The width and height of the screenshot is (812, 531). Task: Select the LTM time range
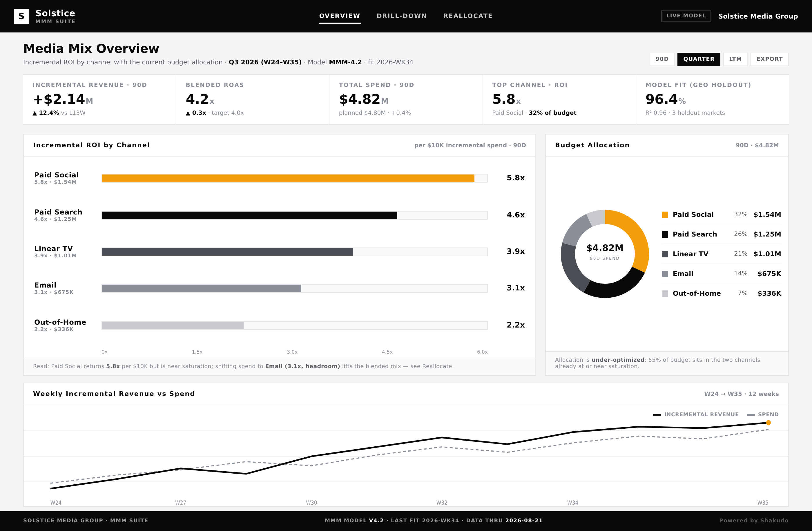coord(735,59)
